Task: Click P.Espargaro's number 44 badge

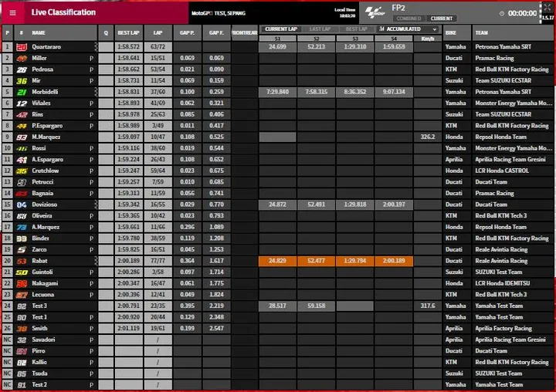Action: pos(22,126)
